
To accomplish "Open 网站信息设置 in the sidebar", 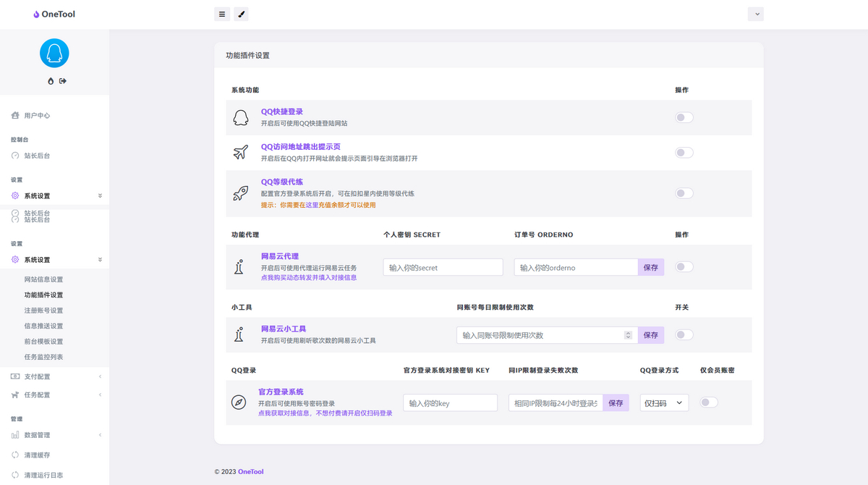I will (x=43, y=279).
